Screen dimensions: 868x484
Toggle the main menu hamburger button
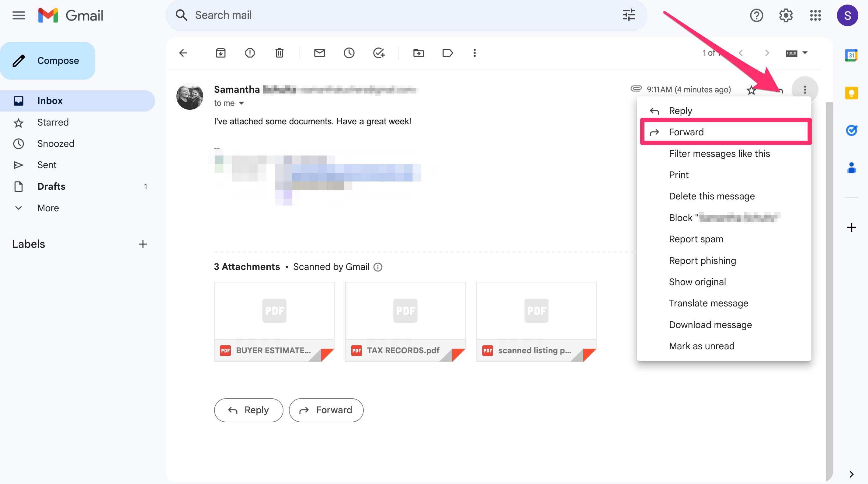19,16
